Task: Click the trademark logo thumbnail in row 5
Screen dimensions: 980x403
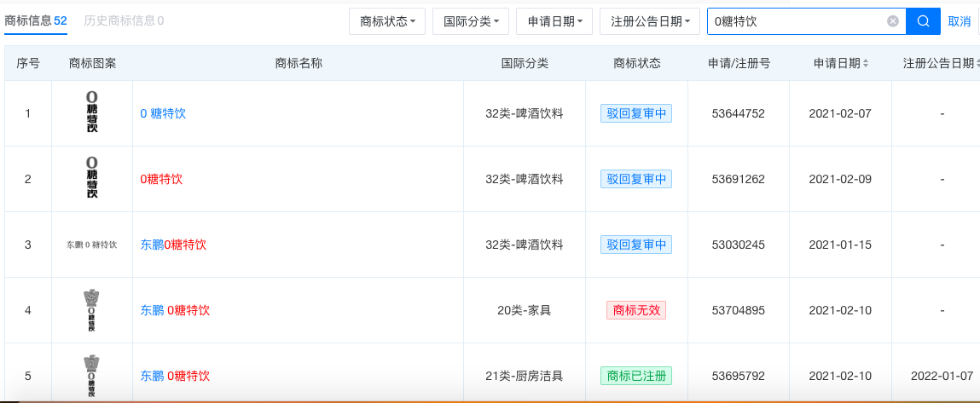Action: tap(92, 376)
